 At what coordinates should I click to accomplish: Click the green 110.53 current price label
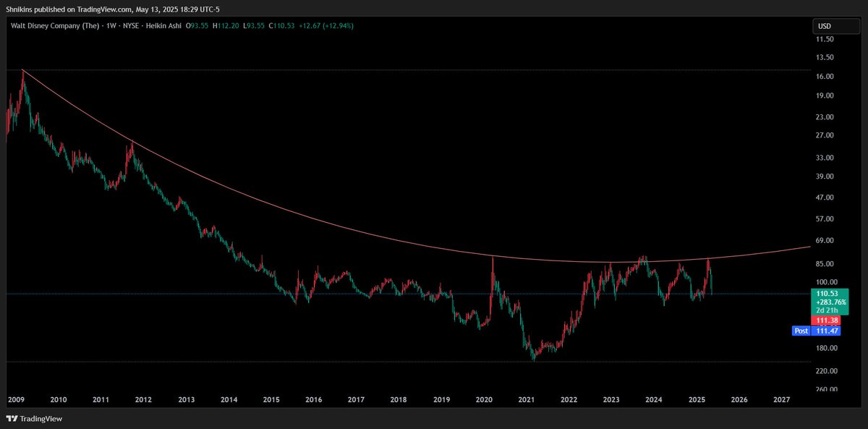pos(826,294)
